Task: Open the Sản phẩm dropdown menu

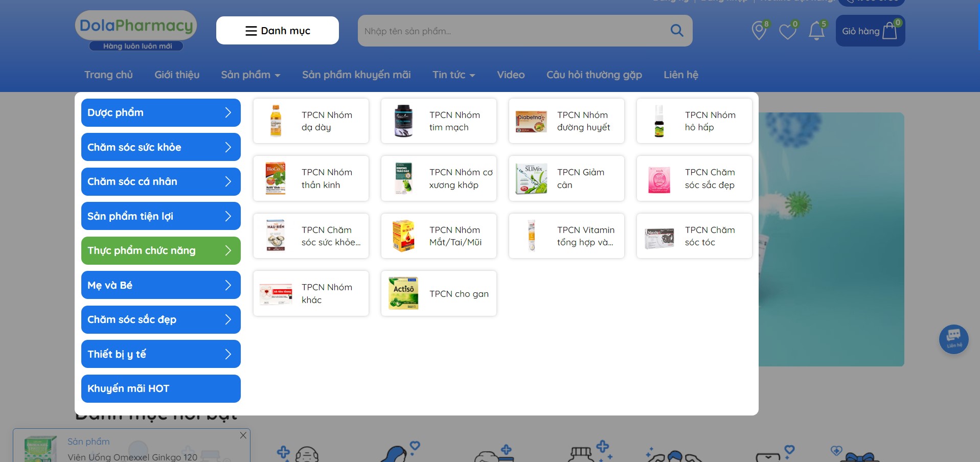Action: pyautogui.click(x=250, y=75)
